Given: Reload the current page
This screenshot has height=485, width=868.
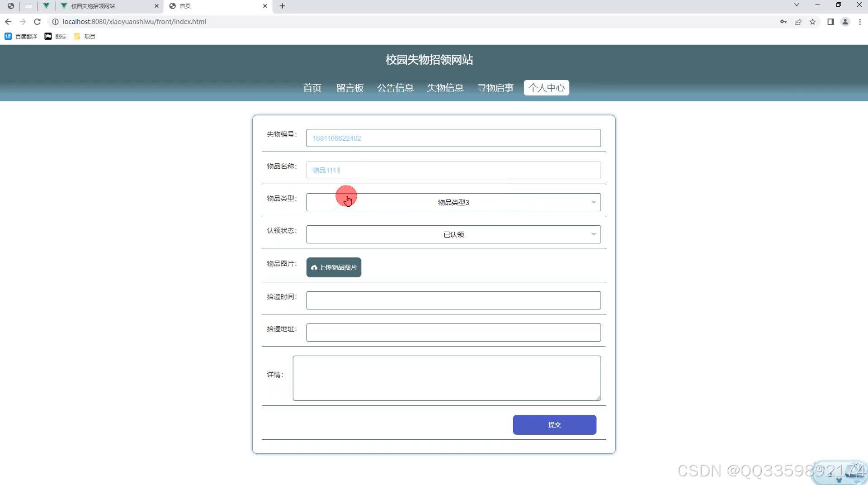Looking at the screenshot, I should (38, 22).
